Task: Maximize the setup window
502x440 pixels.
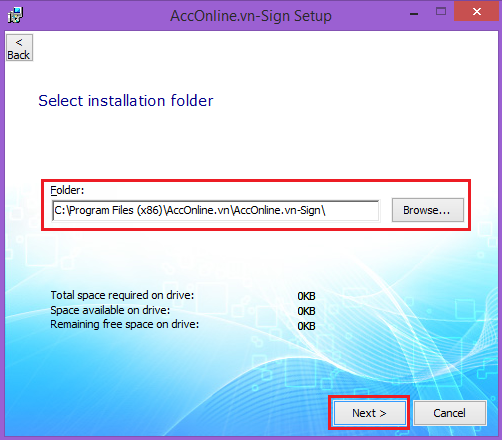Action: tap(441, 12)
